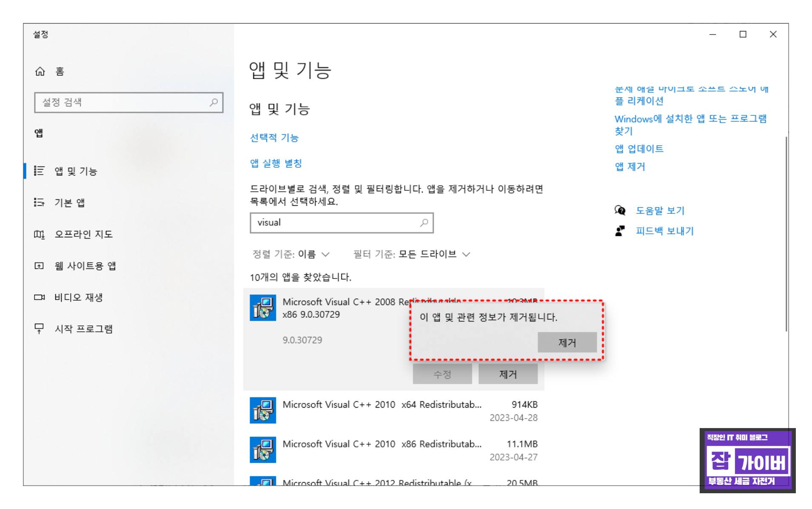Click the 제거 button under Visual C++ 2008
Screen dimensions: 812x509
pyautogui.click(x=508, y=374)
